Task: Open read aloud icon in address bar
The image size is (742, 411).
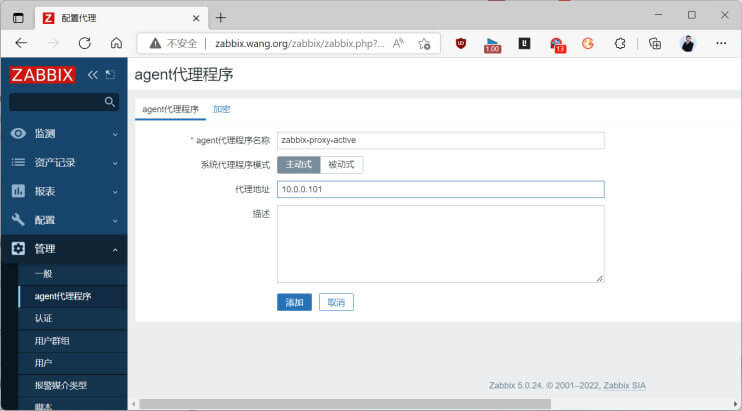Action: tap(398, 44)
